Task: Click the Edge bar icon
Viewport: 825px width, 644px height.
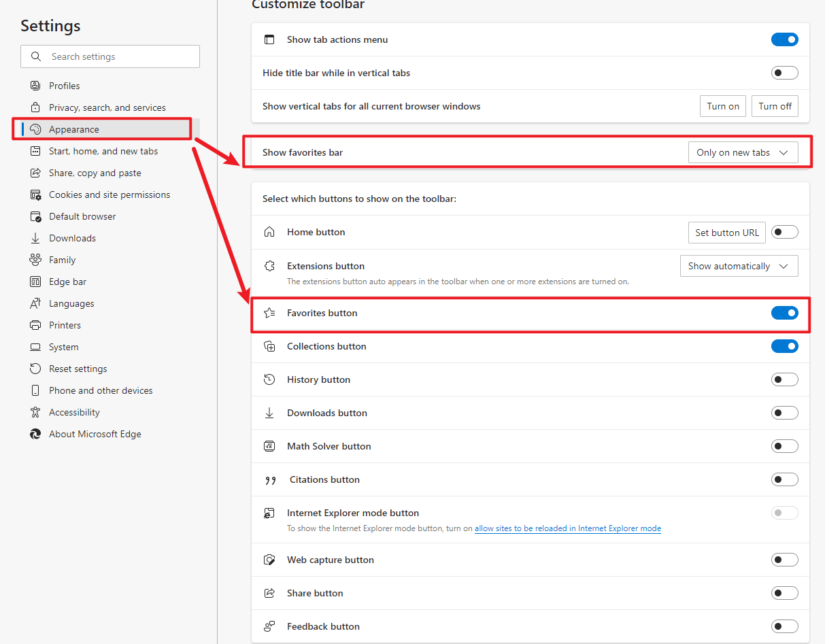Action: (x=35, y=282)
